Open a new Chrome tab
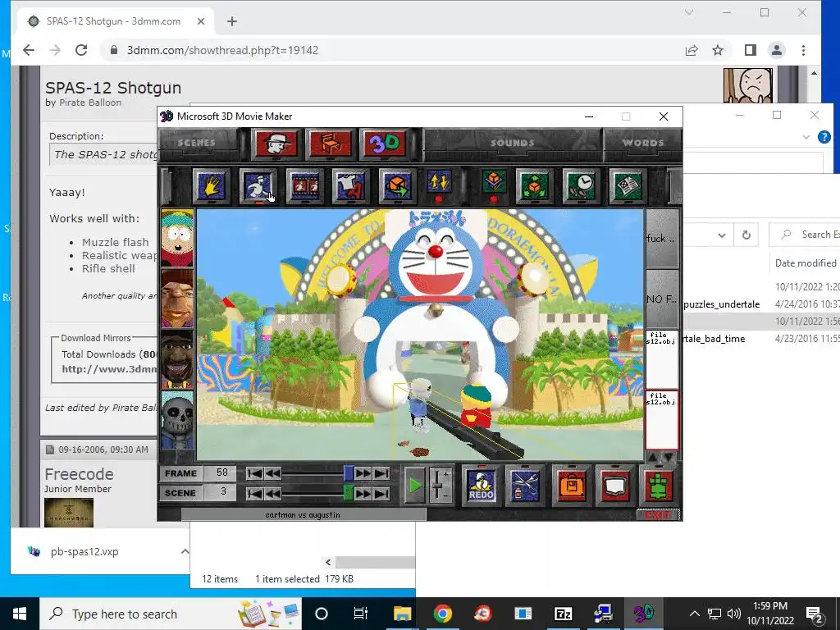840x630 pixels. pos(232,21)
